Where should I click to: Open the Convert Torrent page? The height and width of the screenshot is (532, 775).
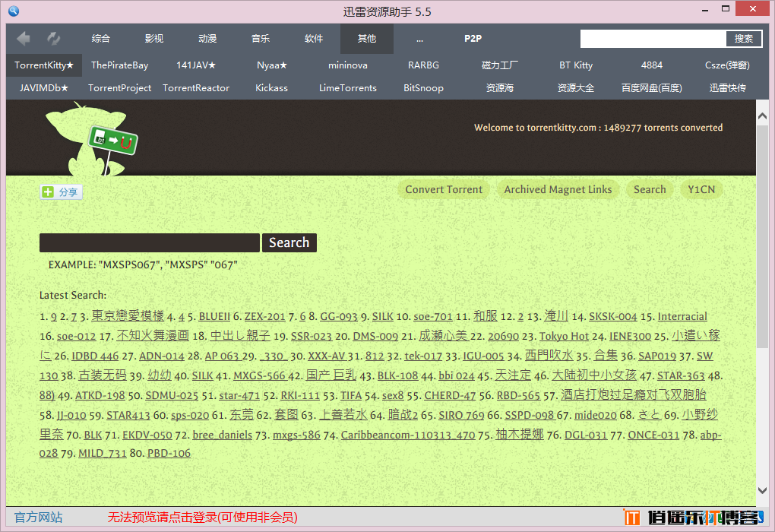coord(444,189)
